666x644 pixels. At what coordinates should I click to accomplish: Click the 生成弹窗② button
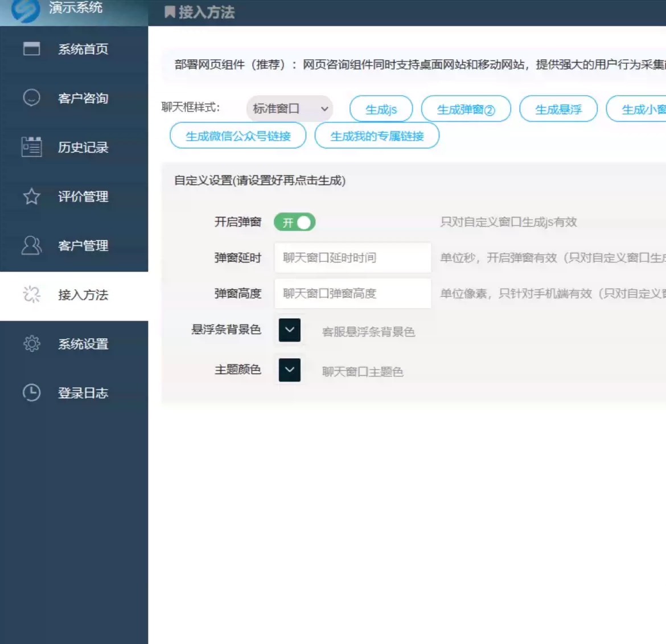(x=466, y=109)
